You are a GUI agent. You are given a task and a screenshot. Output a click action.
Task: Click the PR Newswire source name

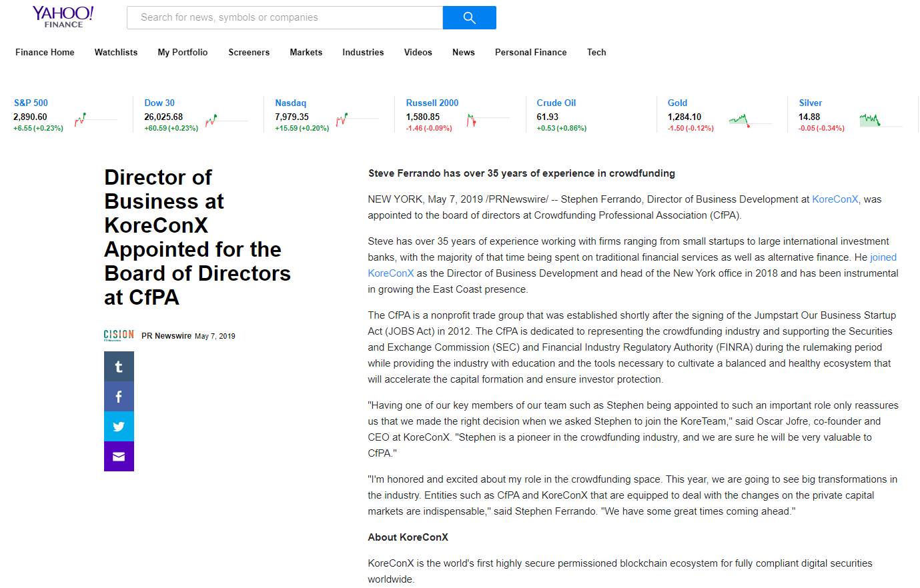point(166,336)
